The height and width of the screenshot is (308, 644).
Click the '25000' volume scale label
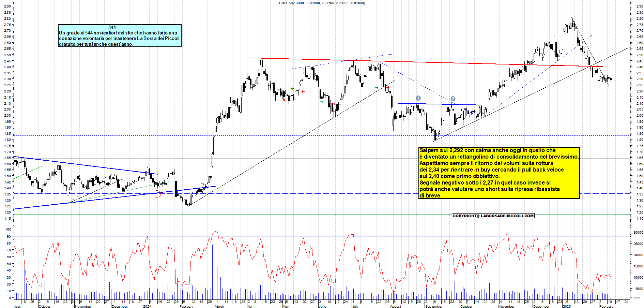click(638, 244)
